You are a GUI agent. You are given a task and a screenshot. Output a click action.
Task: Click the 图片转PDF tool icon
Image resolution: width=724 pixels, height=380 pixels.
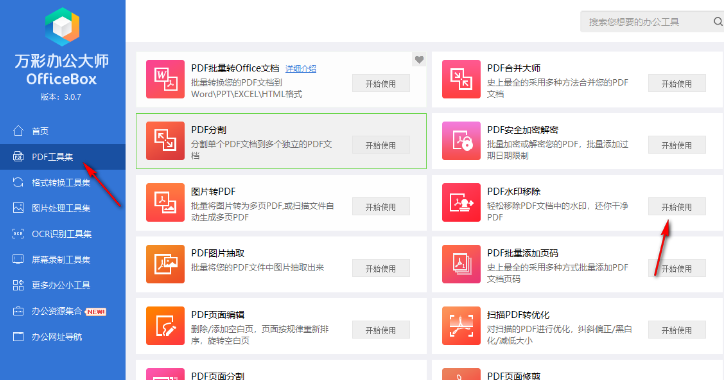[165, 202]
